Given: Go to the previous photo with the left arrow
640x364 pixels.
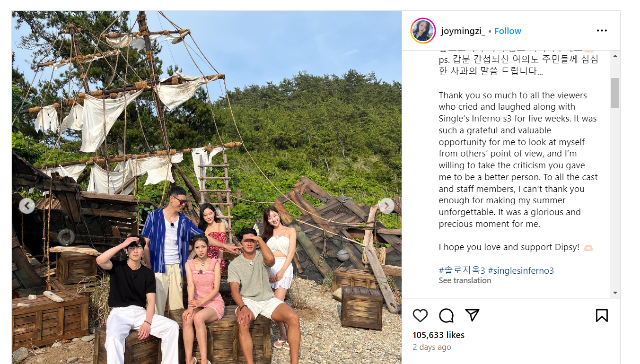Looking at the screenshot, I should [x=27, y=206].
